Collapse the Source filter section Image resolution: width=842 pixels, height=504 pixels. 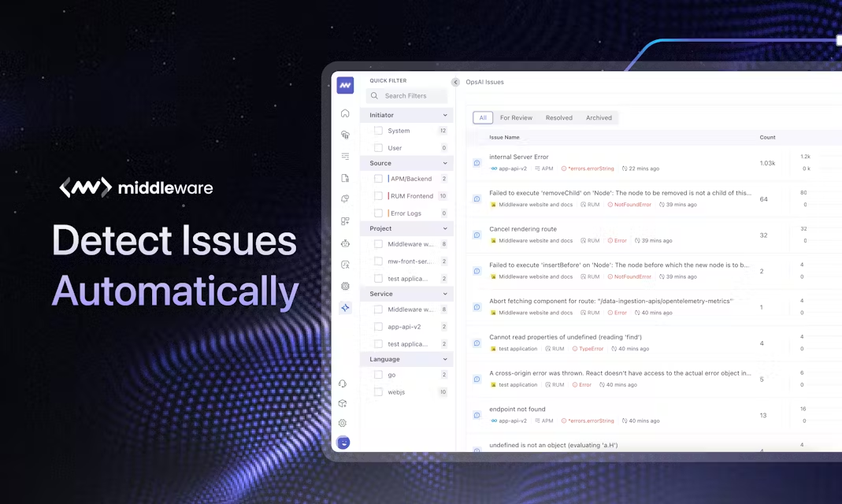[x=444, y=163]
